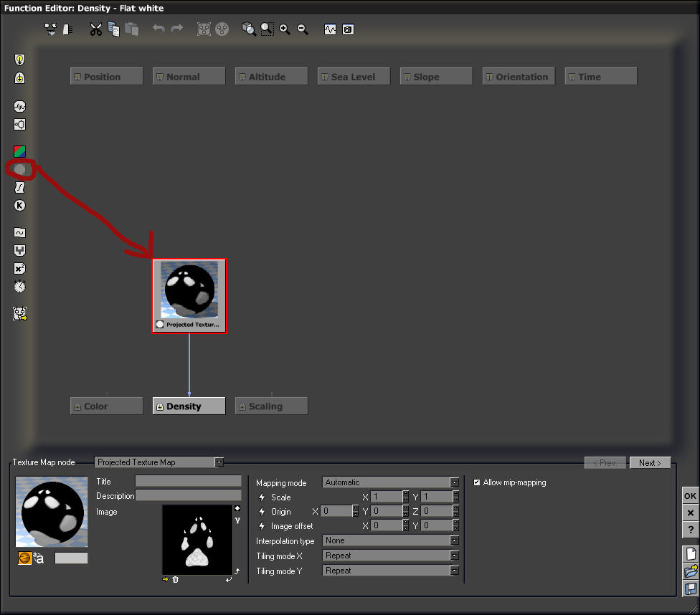Click the Next button

click(650, 463)
